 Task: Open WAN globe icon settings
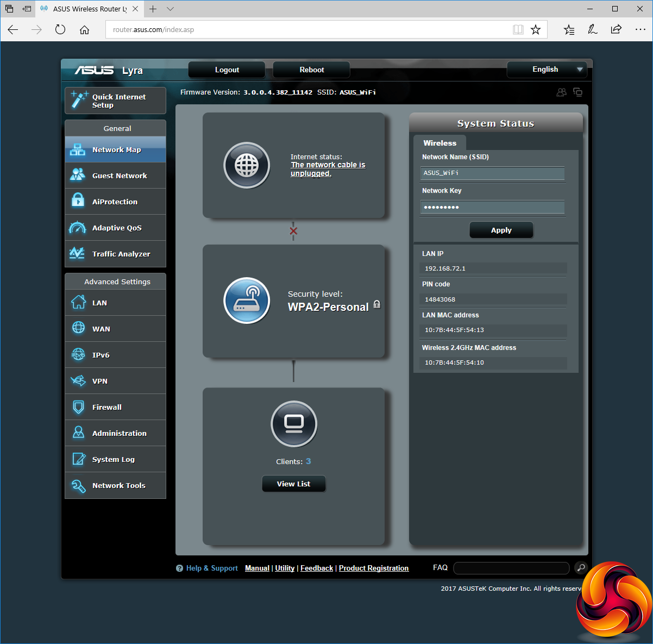point(78,328)
